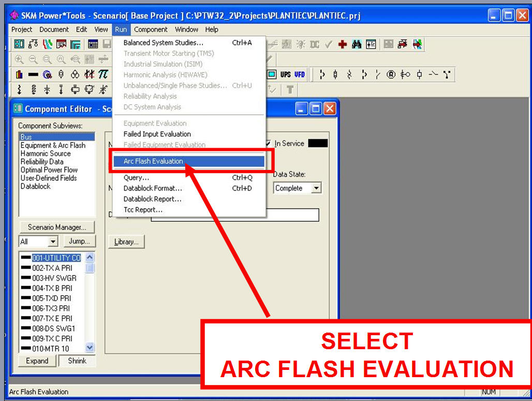Screen dimensions: 532x401
Task: Choose Balanced System Studies menu entry
Action: click(x=163, y=42)
